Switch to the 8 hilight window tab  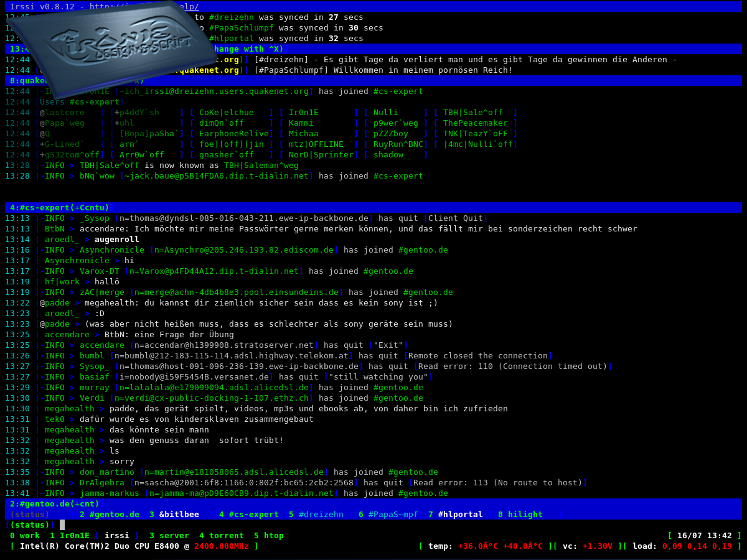(x=520, y=515)
